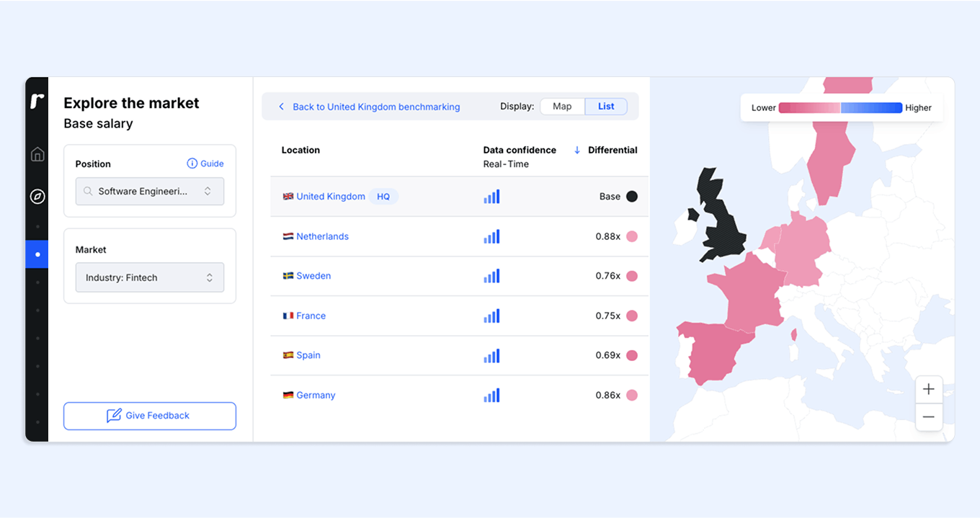The image size is (980, 518).
Task: Click the Guide info icon
Action: 192,164
